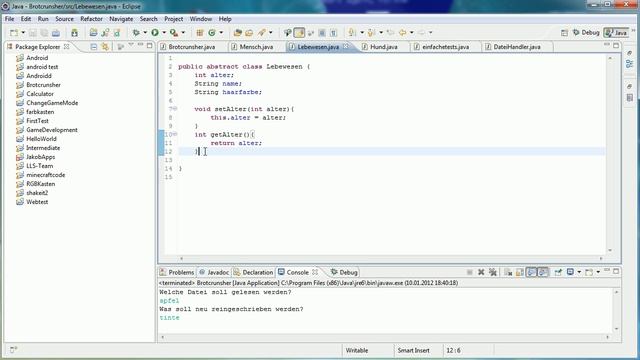Click the Save toolbar icon
The width and height of the screenshot is (640, 360).
33,33
